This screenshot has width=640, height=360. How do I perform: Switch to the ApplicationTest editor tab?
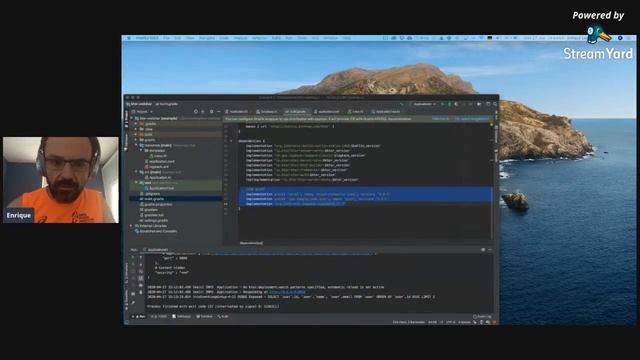tap(386, 111)
